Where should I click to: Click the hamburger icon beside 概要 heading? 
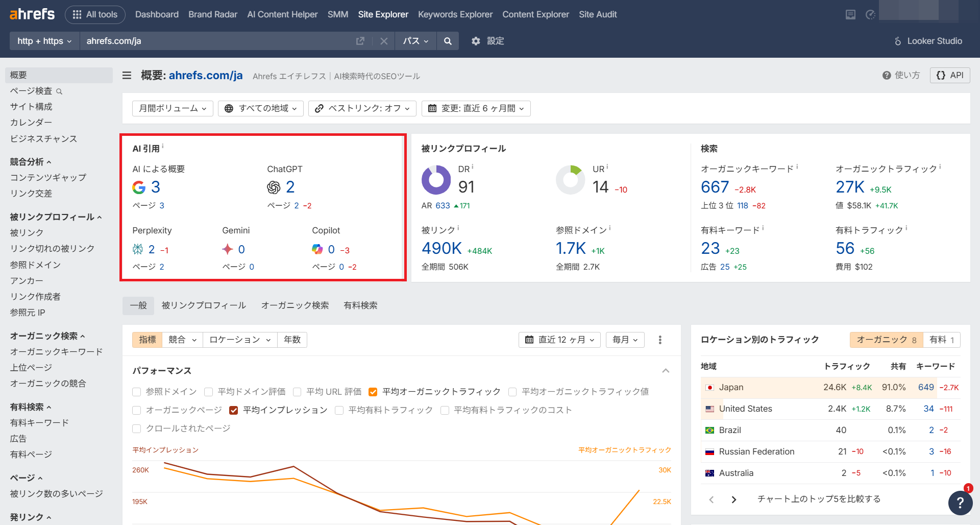[126, 75]
